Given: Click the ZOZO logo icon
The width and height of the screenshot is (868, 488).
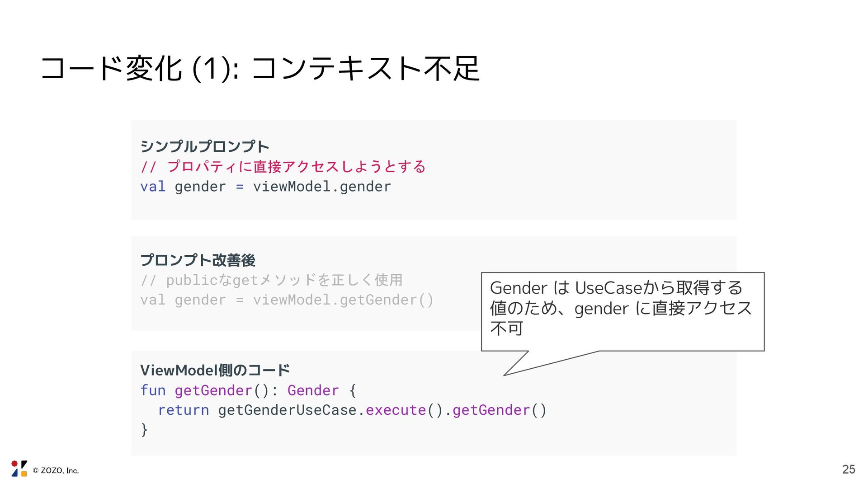Looking at the screenshot, I should click(x=19, y=469).
